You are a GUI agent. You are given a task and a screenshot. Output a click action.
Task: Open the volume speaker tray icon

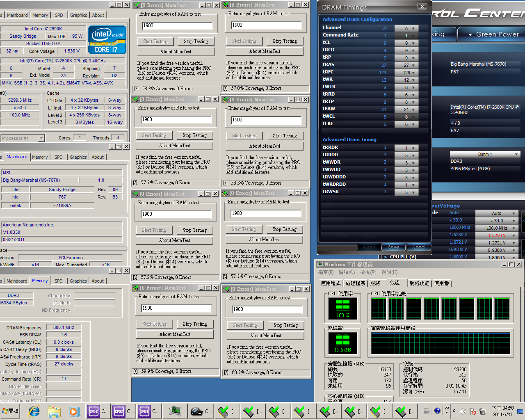[x=463, y=411]
